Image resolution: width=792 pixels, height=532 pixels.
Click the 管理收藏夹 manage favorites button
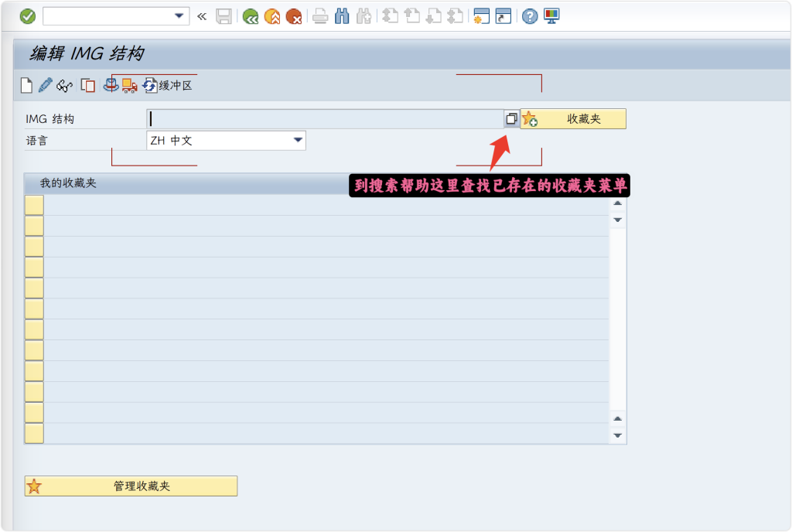click(131, 486)
